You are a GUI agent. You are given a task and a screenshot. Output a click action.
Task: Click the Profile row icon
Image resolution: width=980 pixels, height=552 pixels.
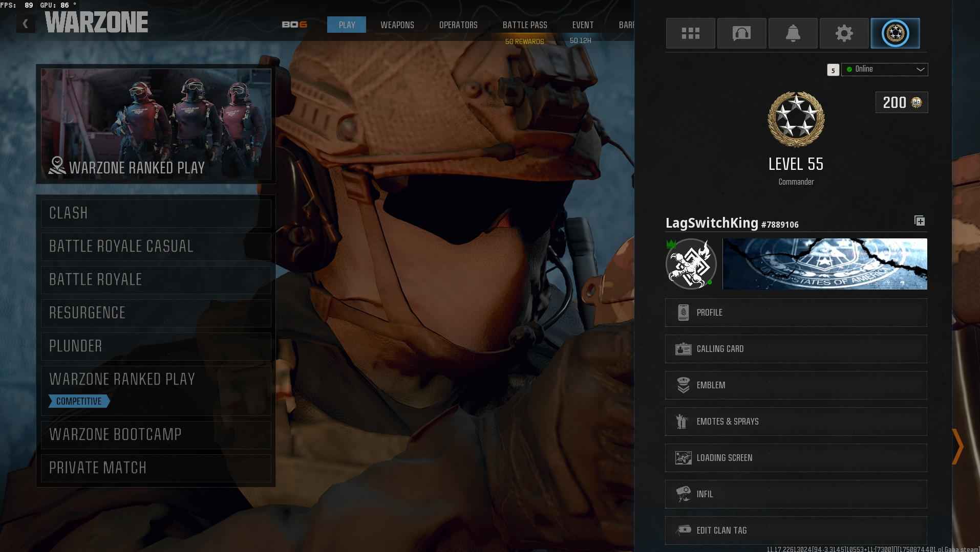point(683,313)
